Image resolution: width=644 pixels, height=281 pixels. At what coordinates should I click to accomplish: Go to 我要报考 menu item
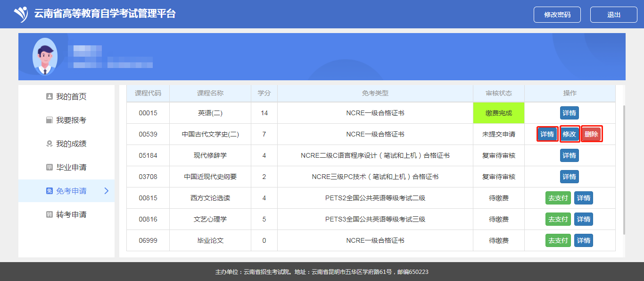71,120
